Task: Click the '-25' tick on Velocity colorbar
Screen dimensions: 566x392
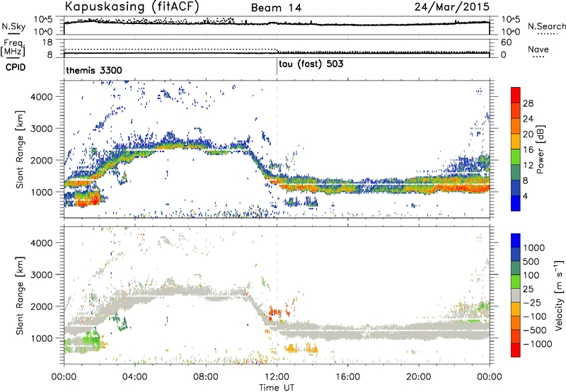Action: 532,302
